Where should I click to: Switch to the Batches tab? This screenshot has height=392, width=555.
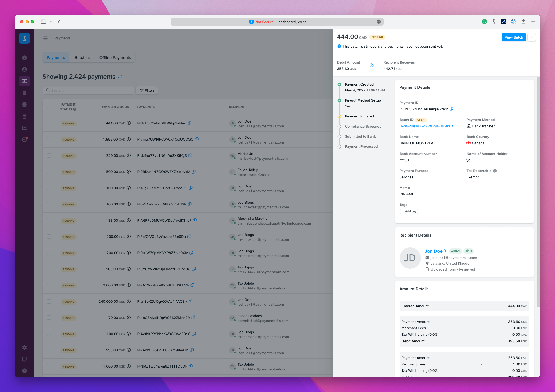point(82,58)
